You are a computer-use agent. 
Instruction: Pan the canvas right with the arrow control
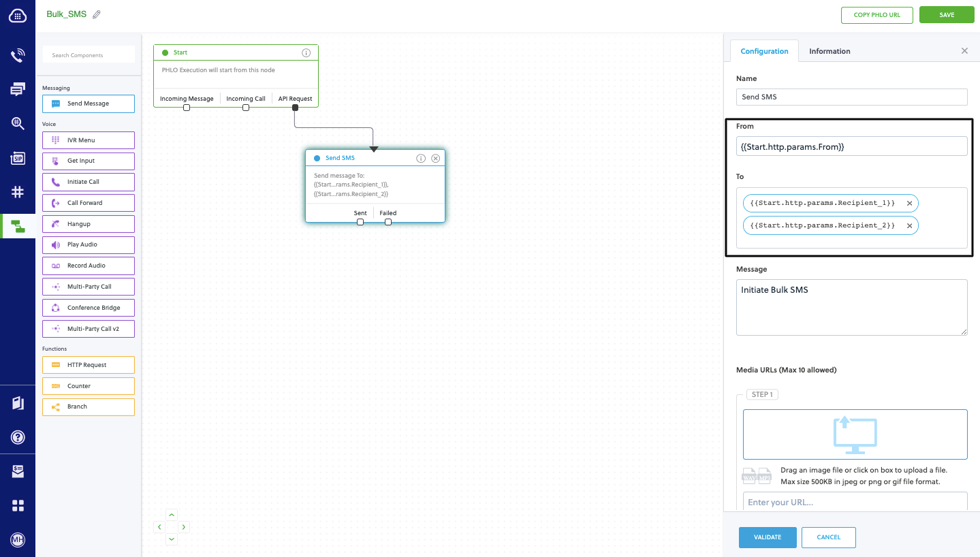pyautogui.click(x=183, y=526)
